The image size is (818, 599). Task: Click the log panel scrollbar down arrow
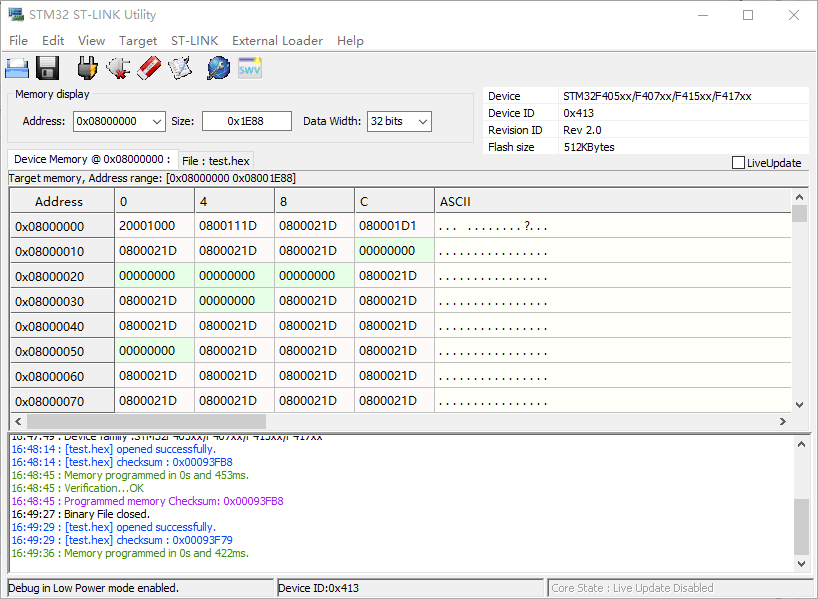[x=801, y=564]
